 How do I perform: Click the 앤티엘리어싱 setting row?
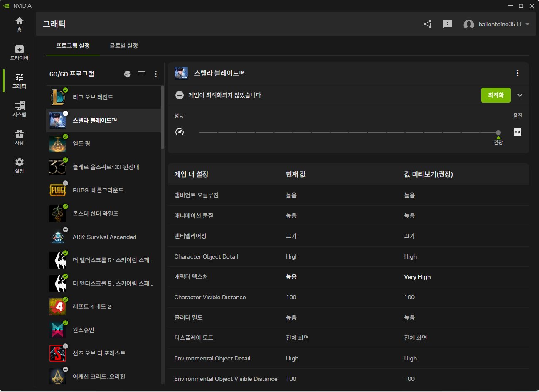(348, 236)
